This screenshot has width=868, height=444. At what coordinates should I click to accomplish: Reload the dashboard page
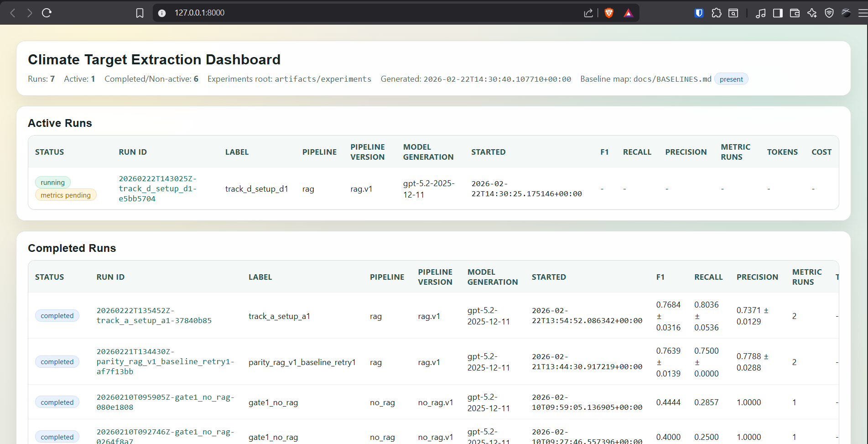47,13
